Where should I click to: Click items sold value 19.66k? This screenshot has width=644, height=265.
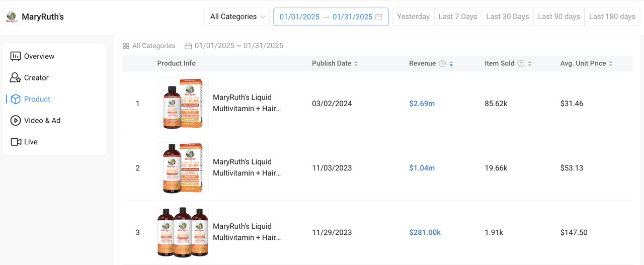(x=496, y=168)
